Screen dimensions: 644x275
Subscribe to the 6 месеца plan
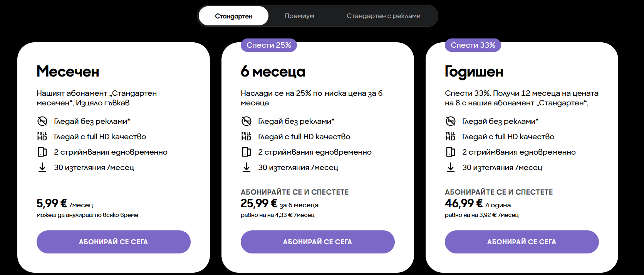click(317, 242)
